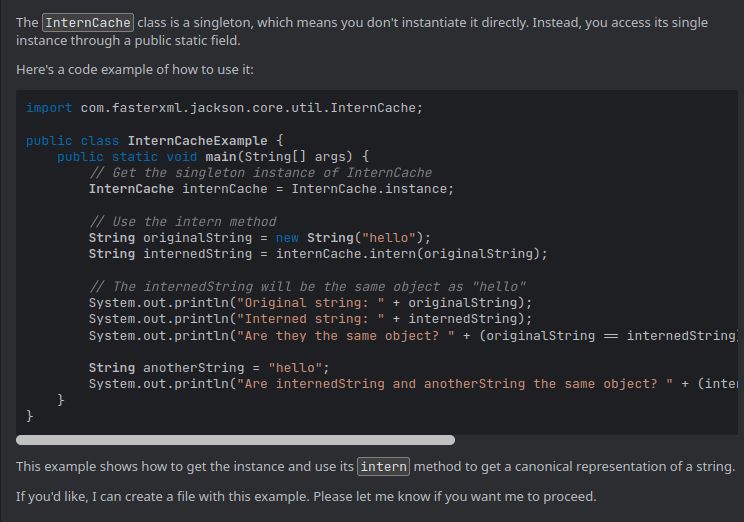Click the "Interned string: " println line
Image resolution: width=744 pixels, height=522 pixels.
(x=310, y=319)
